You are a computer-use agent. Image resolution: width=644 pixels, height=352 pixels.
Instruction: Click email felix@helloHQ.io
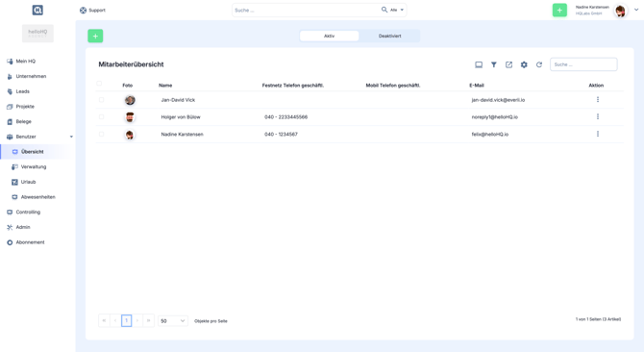pyautogui.click(x=489, y=135)
